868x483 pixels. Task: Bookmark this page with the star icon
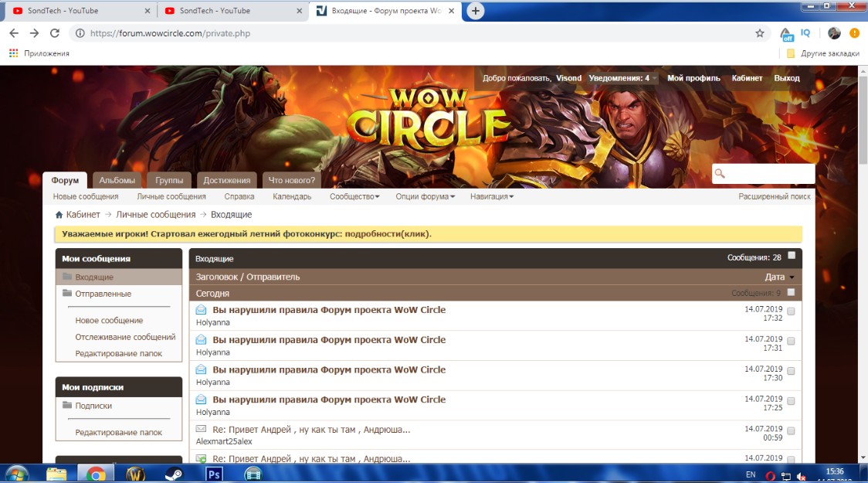tap(760, 33)
